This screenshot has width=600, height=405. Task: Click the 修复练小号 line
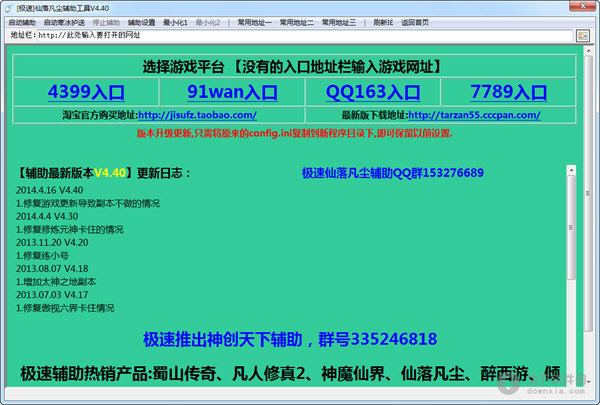click(x=42, y=255)
